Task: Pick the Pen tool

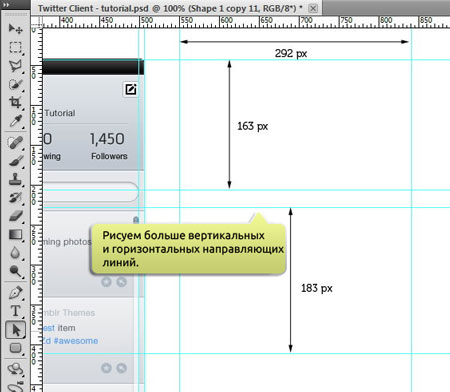Action: pos(15,293)
